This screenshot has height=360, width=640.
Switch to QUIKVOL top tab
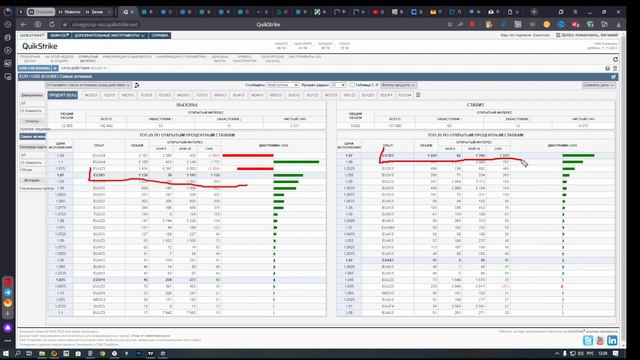coord(59,36)
